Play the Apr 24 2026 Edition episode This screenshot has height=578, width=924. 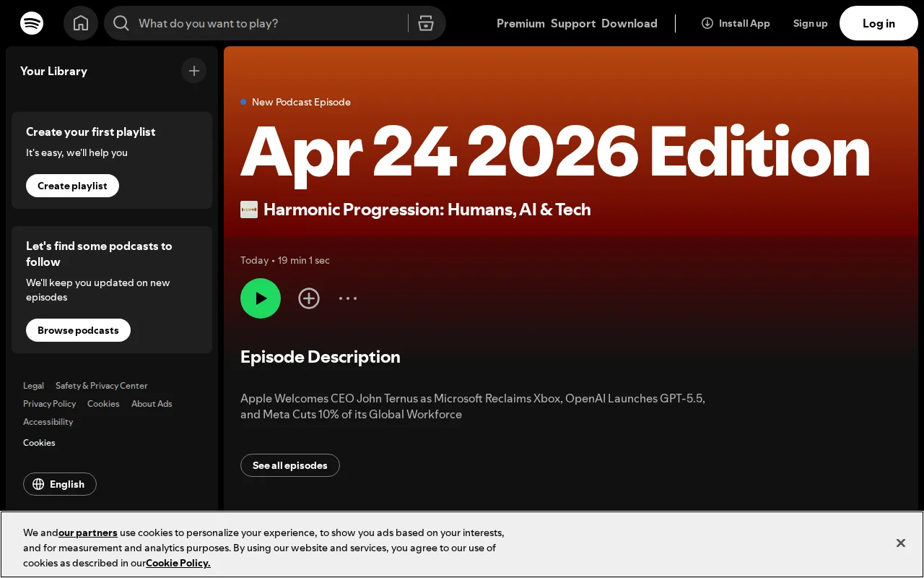tap(261, 298)
